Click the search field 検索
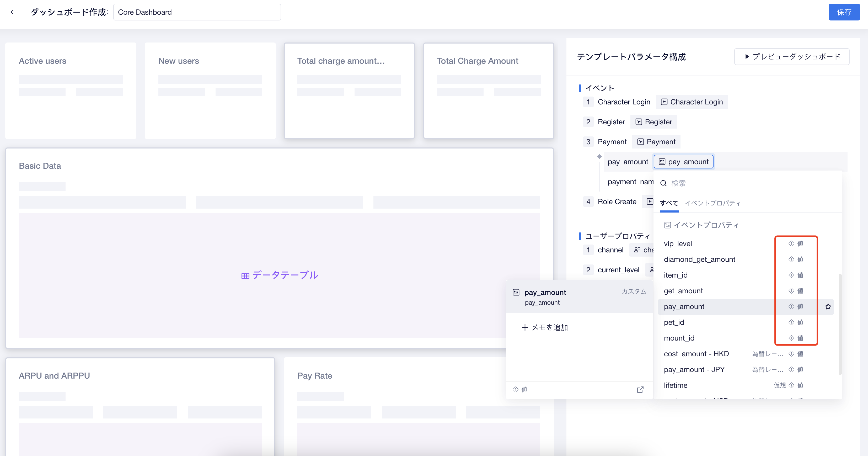Viewport: 868px width, 456px height. [748, 183]
